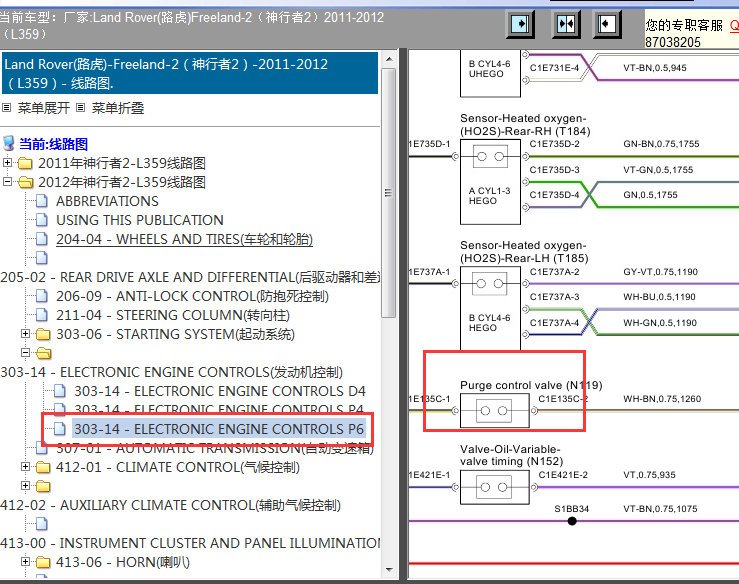739x584 pixels.
Task: Click wire label GN-BN,0.75,1755
Action: pos(661,144)
